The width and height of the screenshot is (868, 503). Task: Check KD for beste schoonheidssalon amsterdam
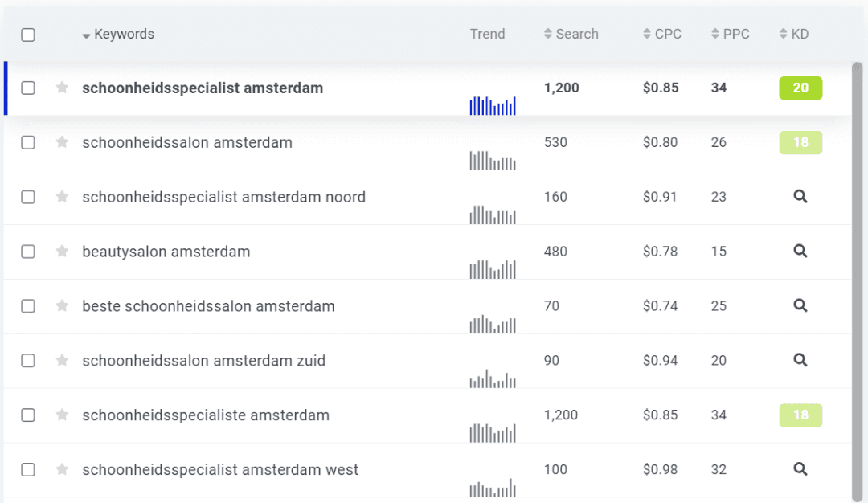[800, 305]
